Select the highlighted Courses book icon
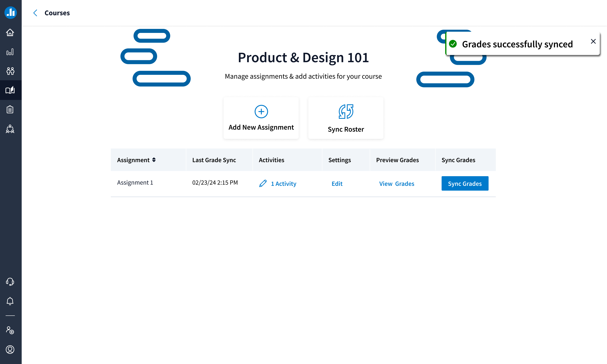 pos(10,90)
